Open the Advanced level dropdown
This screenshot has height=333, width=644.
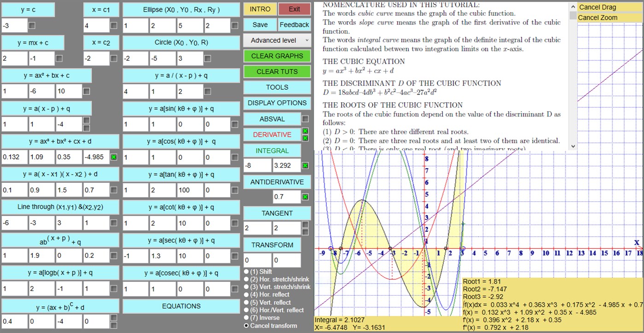277,41
